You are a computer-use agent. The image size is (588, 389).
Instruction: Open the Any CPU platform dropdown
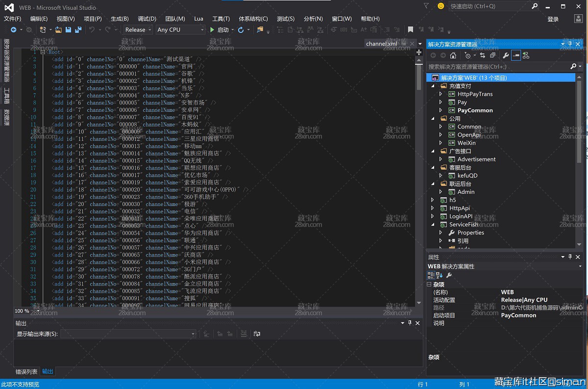180,30
